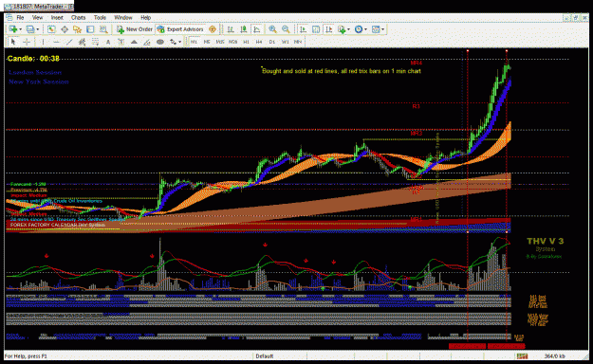Open the Charts menu
This screenshot has width=593, height=364.
pyautogui.click(x=79, y=17)
